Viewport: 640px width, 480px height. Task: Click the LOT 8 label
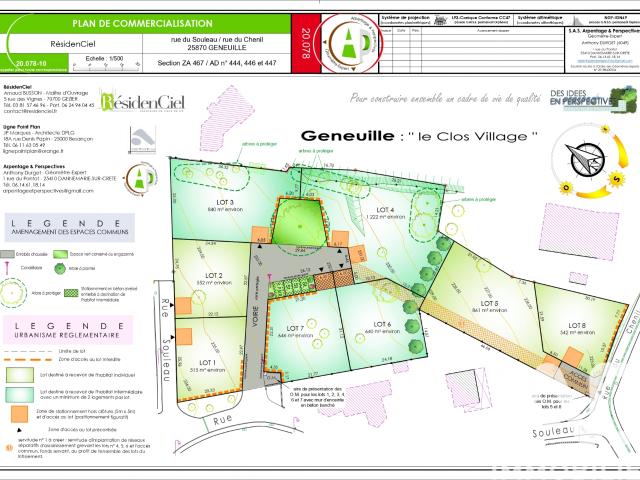[x=577, y=325]
